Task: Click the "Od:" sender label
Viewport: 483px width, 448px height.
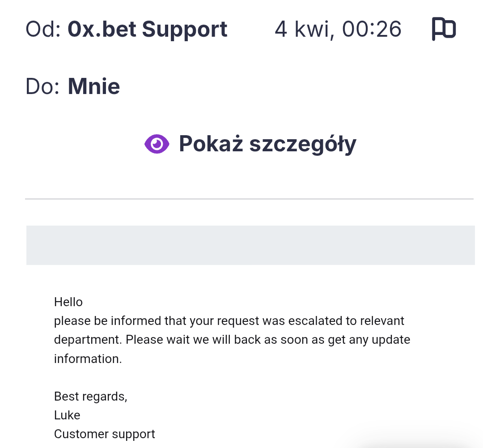Action: coord(43,30)
